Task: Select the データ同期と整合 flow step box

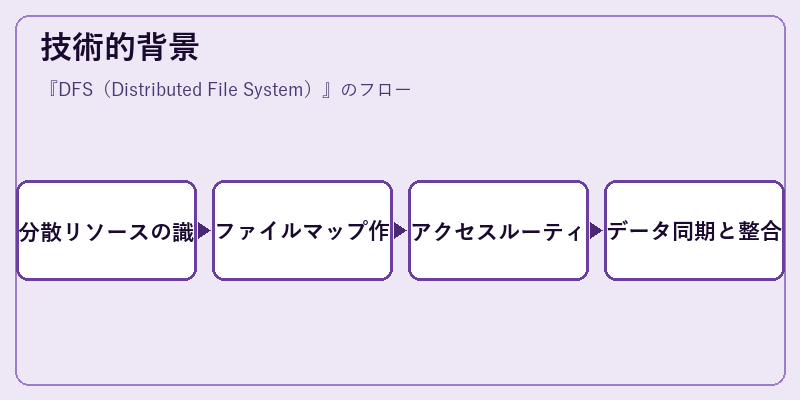Action: point(694,231)
